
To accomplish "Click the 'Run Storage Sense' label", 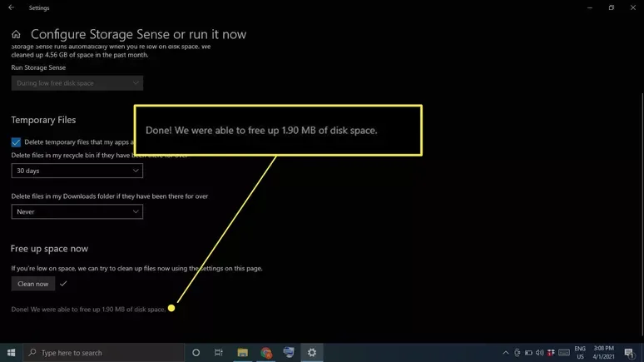I will tap(38, 67).
